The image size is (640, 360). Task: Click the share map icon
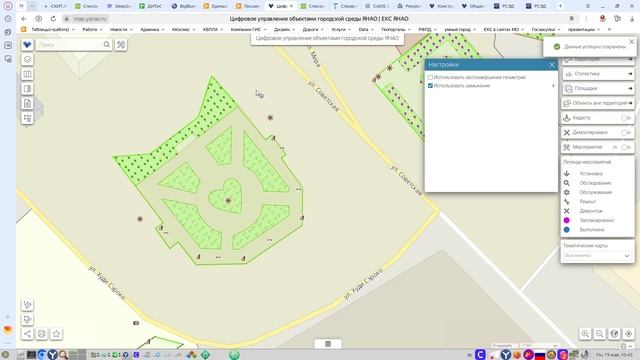click(27, 334)
